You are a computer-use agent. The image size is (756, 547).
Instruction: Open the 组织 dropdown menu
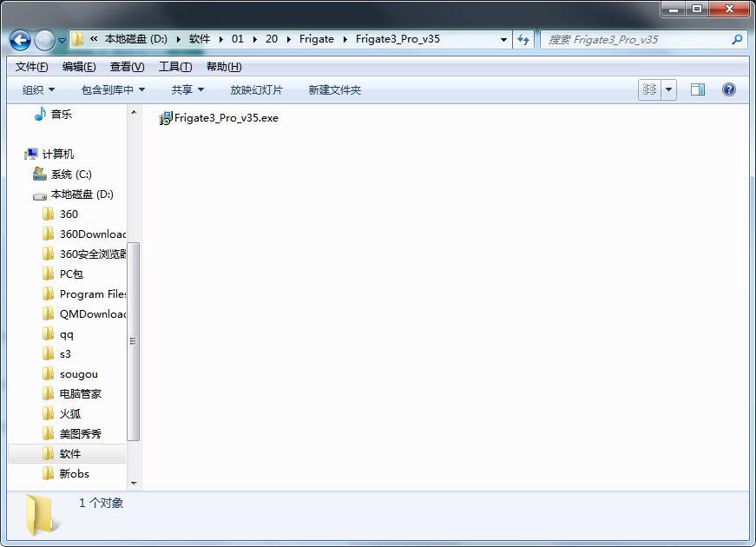[38, 89]
